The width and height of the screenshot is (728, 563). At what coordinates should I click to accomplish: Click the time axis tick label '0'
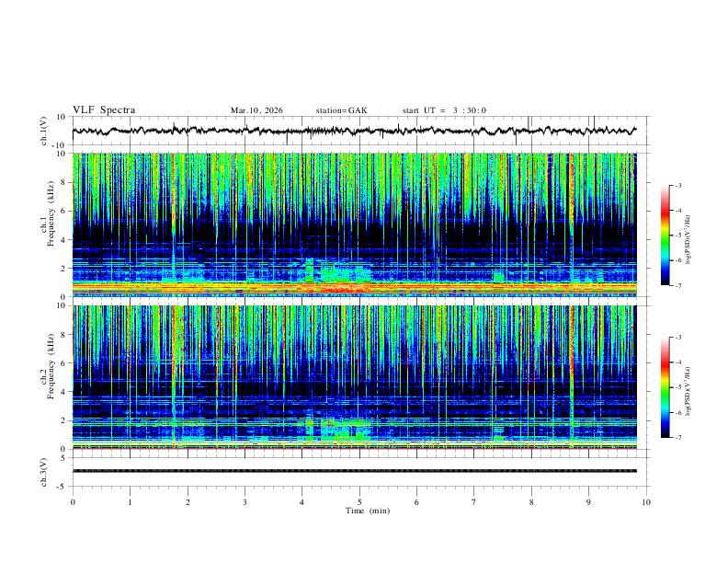[73, 502]
